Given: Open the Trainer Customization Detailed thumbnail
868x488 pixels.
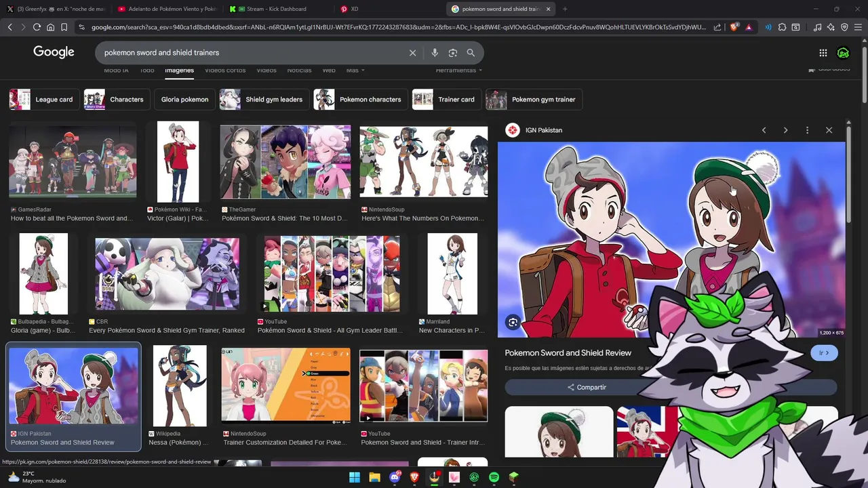Looking at the screenshot, I should coord(285,386).
